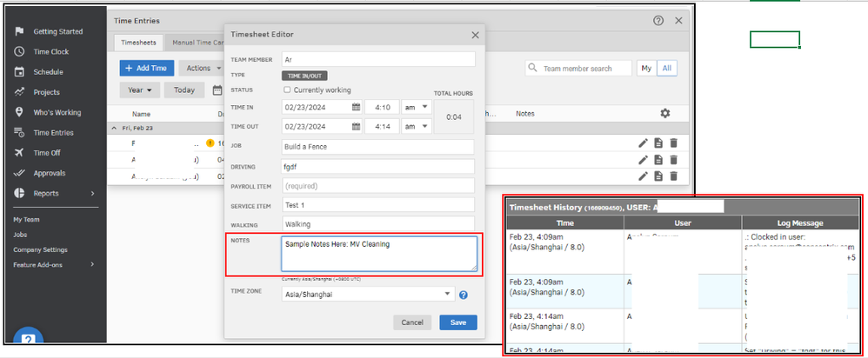Open My Team from the sidebar
868x358 pixels.
27,220
